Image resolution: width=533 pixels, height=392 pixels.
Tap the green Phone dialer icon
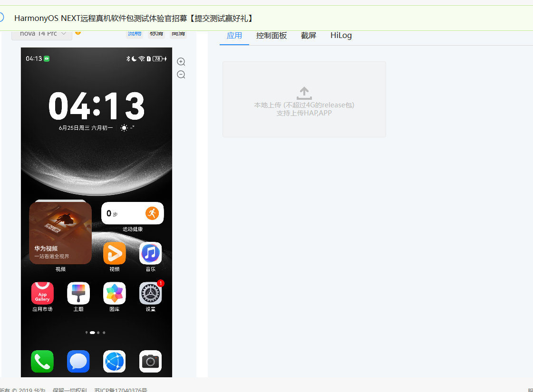pyautogui.click(x=42, y=362)
